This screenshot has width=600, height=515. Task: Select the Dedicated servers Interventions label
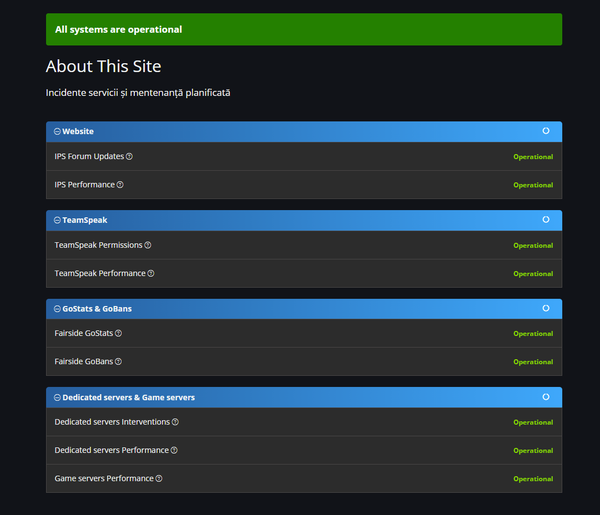coord(112,422)
